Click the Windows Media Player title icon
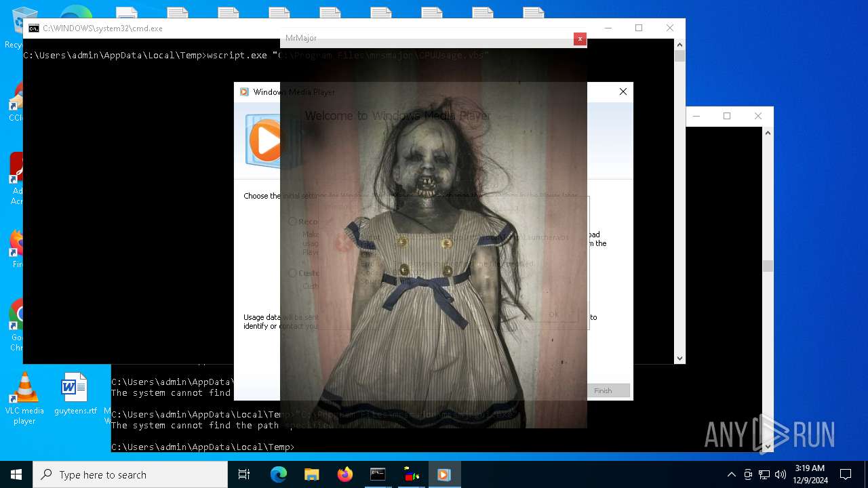 (x=244, y=92)
